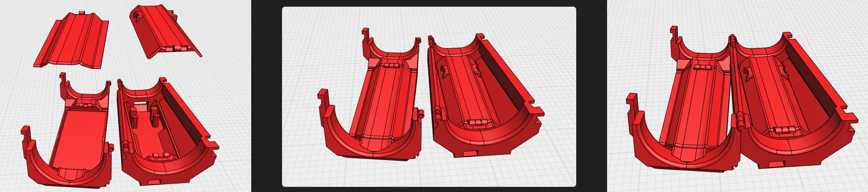
Task: Select the right image of joined shells
Action: click(738, 96)
